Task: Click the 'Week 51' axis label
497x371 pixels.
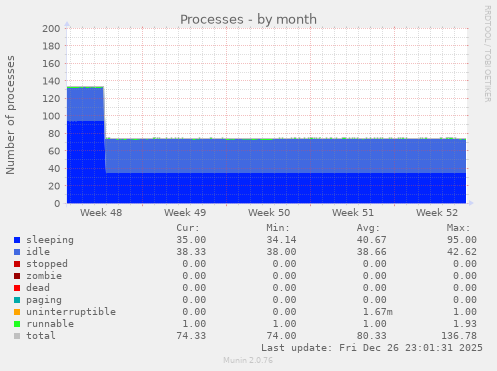Action: click(x=353, y=213)
